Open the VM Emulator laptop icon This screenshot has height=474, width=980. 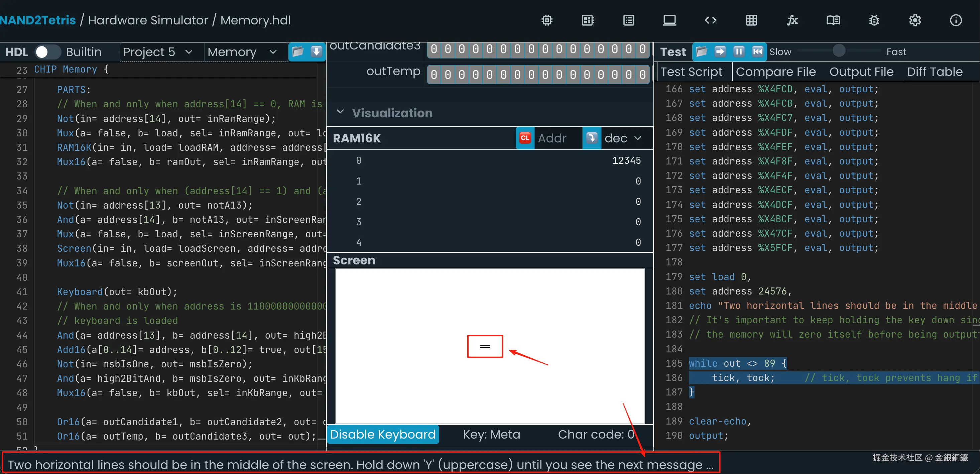(669, 20)
